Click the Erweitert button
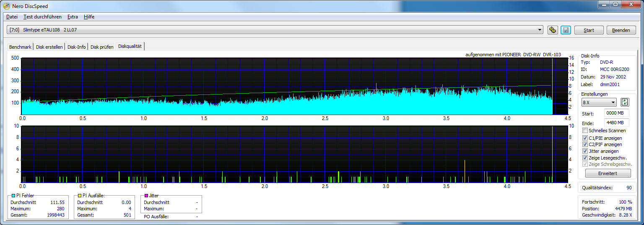 [608, 173]
